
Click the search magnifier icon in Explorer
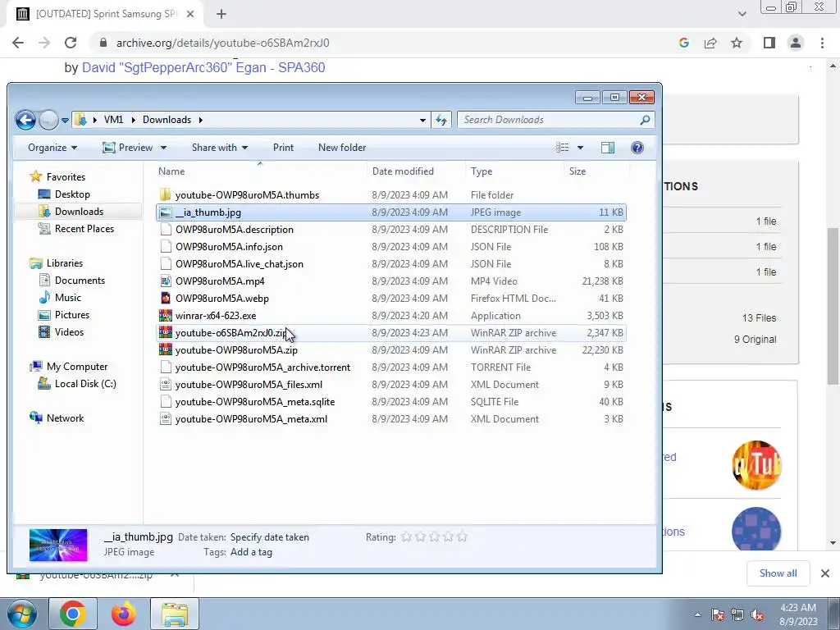tap(645, 120)
